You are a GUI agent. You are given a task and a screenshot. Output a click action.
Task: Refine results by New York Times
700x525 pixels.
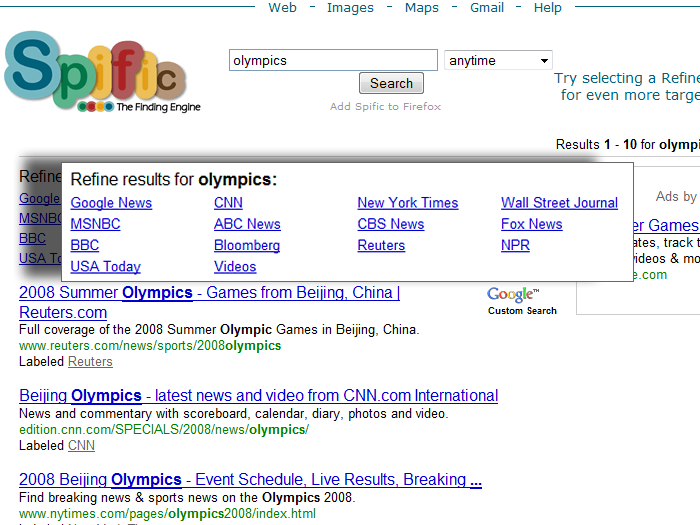pos(408,203)
